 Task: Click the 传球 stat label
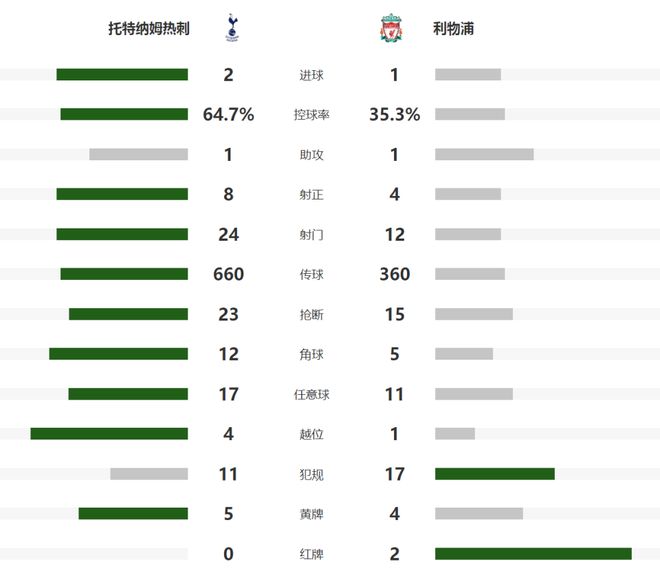pyautogui.click(x=312, y=274)
